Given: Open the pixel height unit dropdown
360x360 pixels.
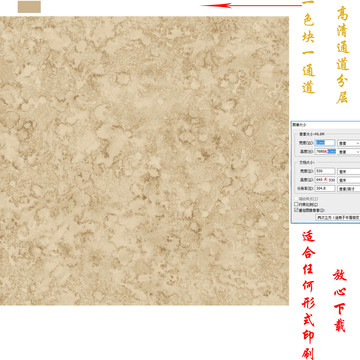Looking at the screenshot, I should pos(349,152).
